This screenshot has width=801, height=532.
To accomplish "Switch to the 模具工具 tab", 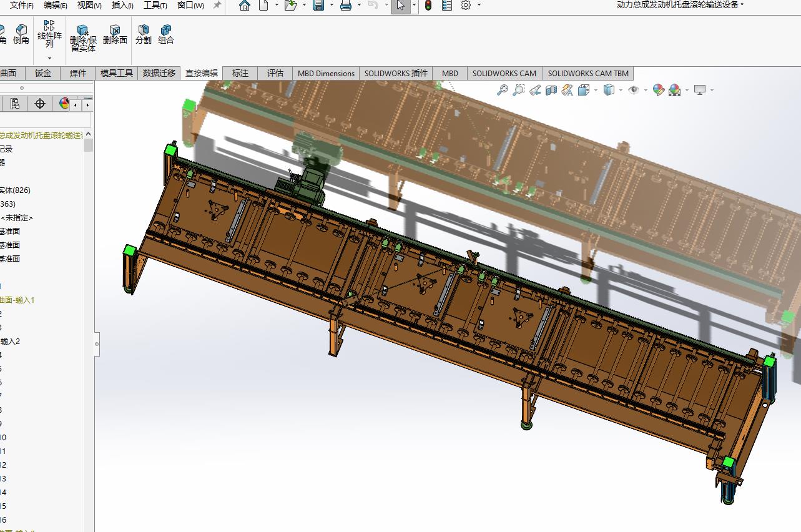I will [117, 73].
